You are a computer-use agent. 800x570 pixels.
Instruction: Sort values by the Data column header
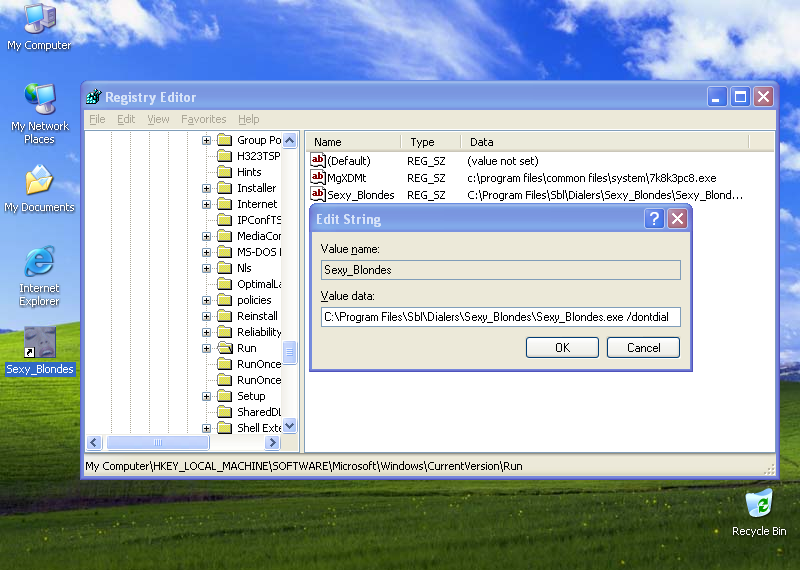[605, 142]
